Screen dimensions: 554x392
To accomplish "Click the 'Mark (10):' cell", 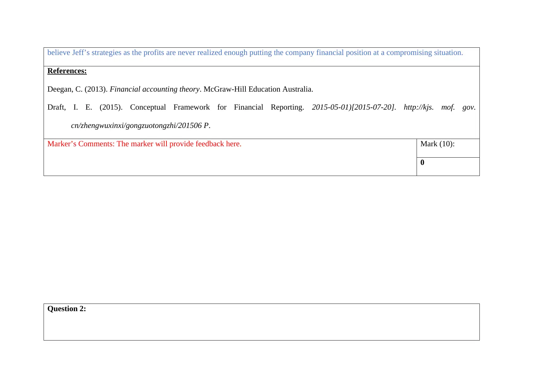I will point(448,148).
